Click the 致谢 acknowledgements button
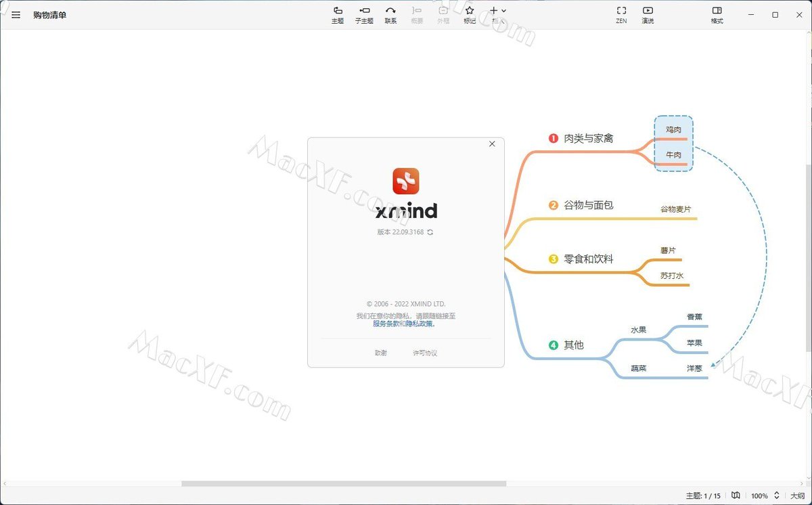 381,353
